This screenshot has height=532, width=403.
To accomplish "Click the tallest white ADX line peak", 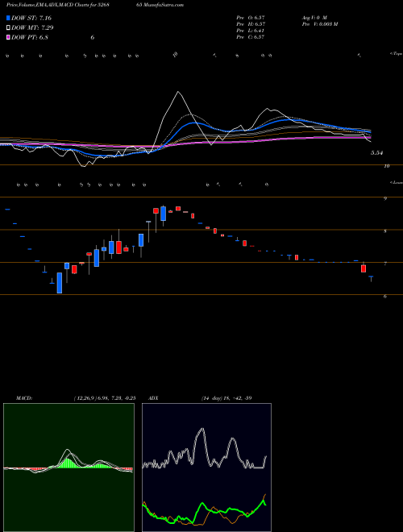I will tap(203, 429).
